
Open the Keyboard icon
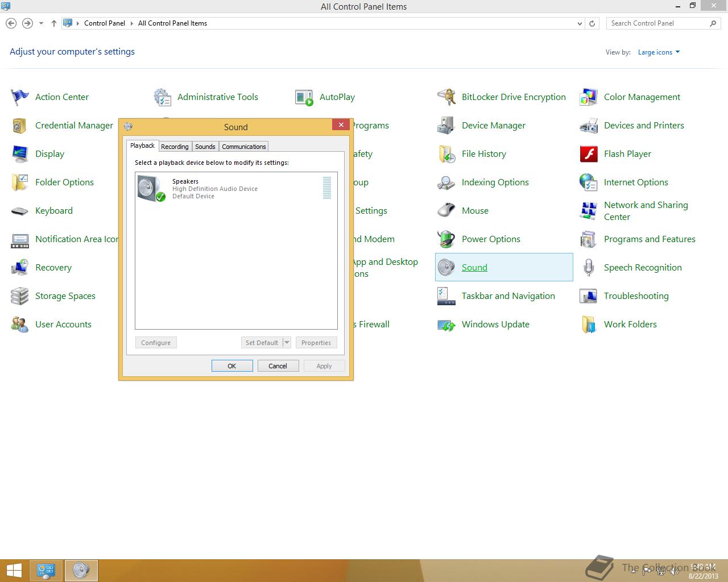tap(20, 211)
